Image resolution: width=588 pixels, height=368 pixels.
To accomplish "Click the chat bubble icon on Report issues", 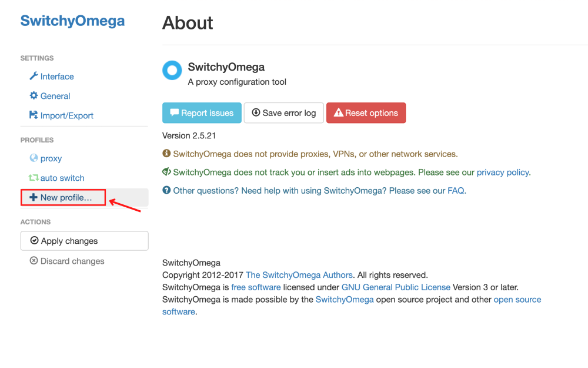I will pyautogui.click(x=175, y=112).
